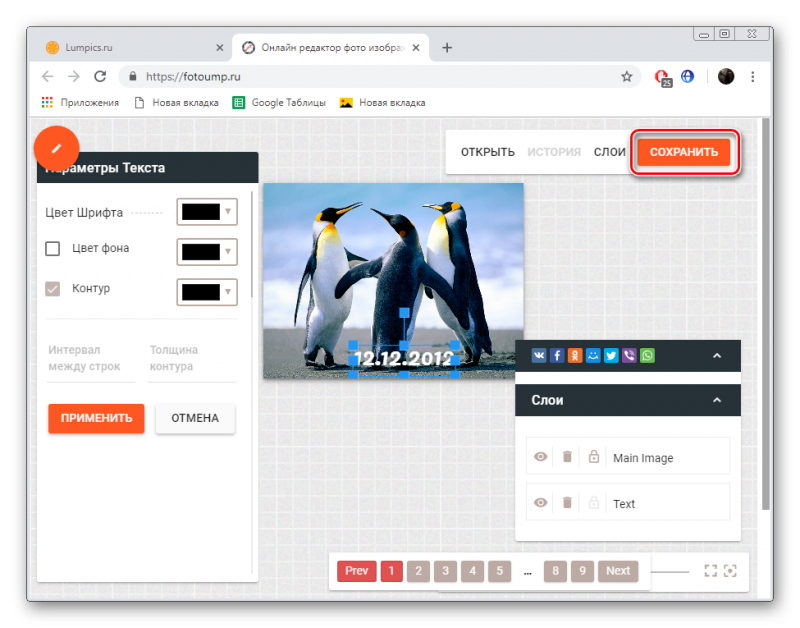This screenshot has height=628, width=800.
Task: Open Цвет фона color dropdown
Action: [207, 252]
